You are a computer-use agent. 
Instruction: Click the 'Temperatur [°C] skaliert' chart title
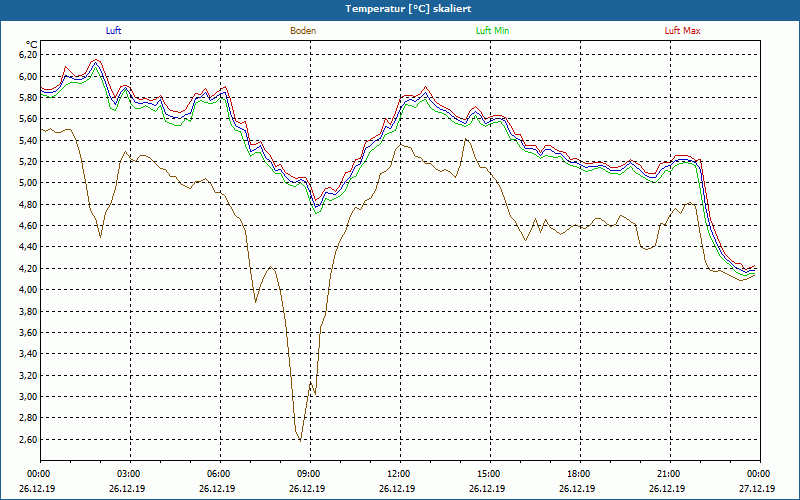(408, 9)
